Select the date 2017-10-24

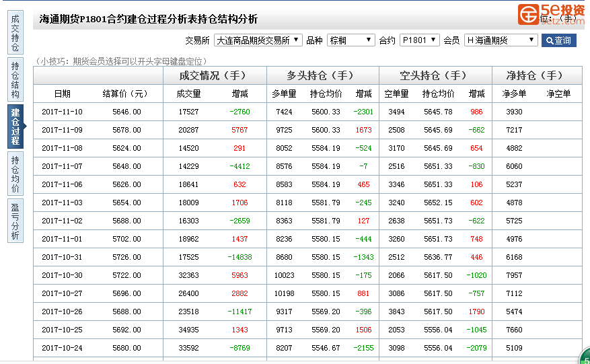tap(62, 348)
